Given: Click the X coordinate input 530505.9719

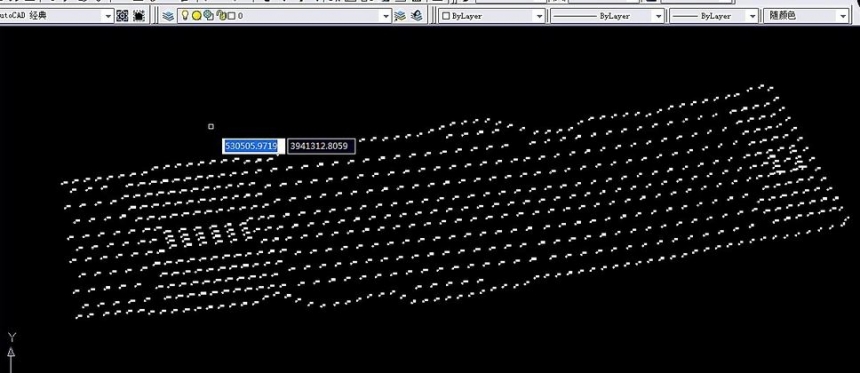Looking at the screenshot, I should [253, 146].
